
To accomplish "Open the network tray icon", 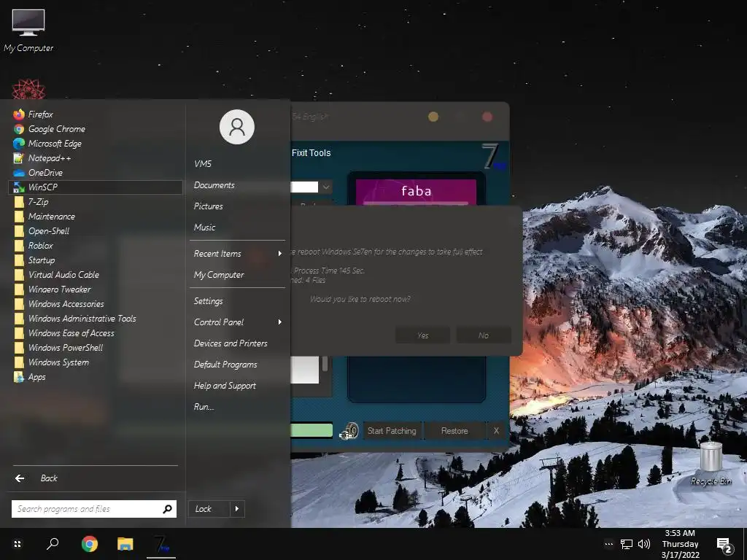I will [626, 544].
